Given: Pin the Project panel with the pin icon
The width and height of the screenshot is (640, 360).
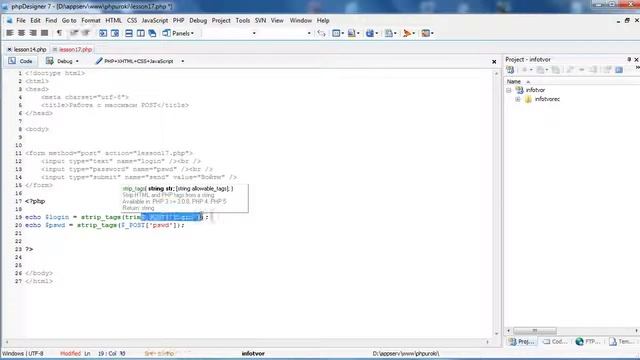Looking at the screenshot, I should 629,60.
